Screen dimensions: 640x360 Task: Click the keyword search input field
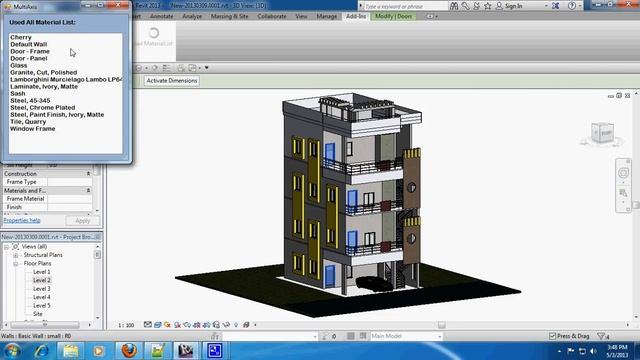coord(405,6)
